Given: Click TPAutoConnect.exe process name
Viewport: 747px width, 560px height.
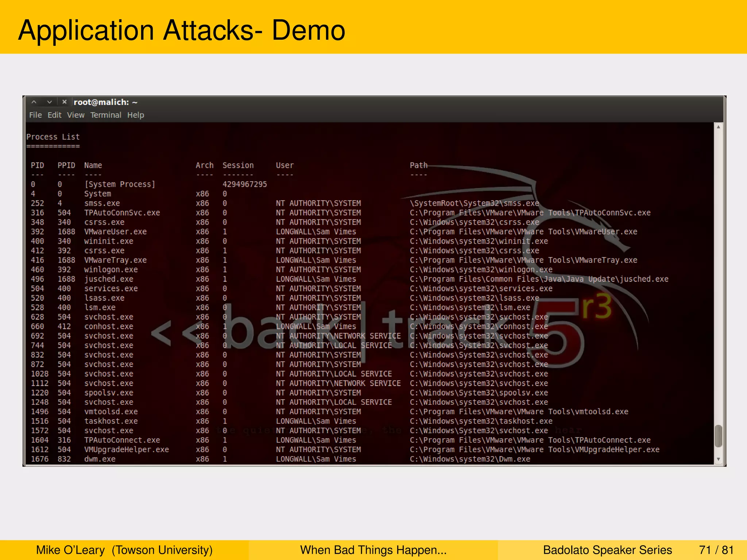Looking at the screenshot, I should click(x=122, y=440).
